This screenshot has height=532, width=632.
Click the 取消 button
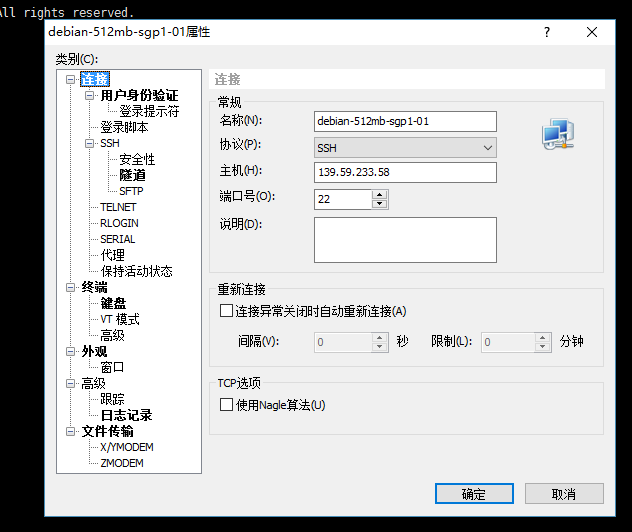(x=563, y=494)
